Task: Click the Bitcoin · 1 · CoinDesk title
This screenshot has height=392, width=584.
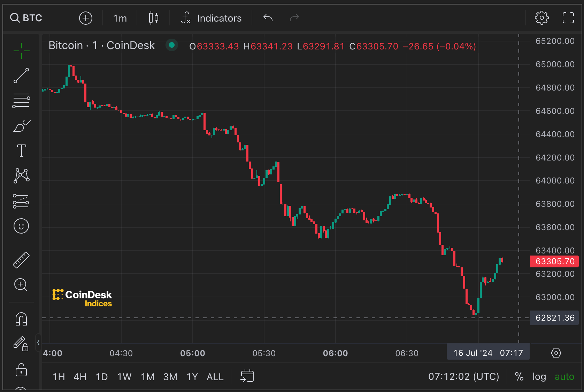Action: click(x=101, y=45)
